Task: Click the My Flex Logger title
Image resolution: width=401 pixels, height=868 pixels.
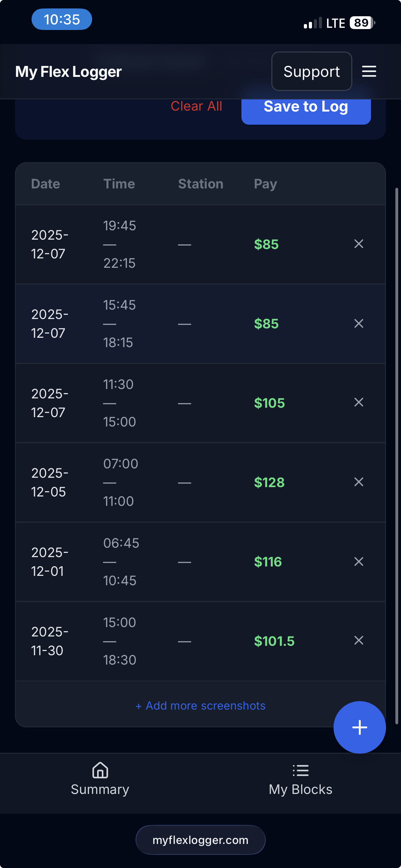Action: coord(68,72)
